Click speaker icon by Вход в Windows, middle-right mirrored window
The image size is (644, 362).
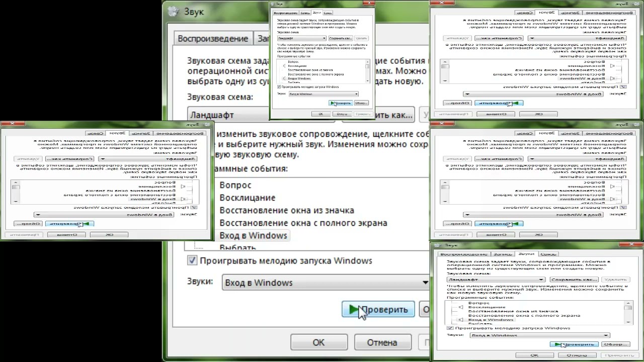[612, 199]
